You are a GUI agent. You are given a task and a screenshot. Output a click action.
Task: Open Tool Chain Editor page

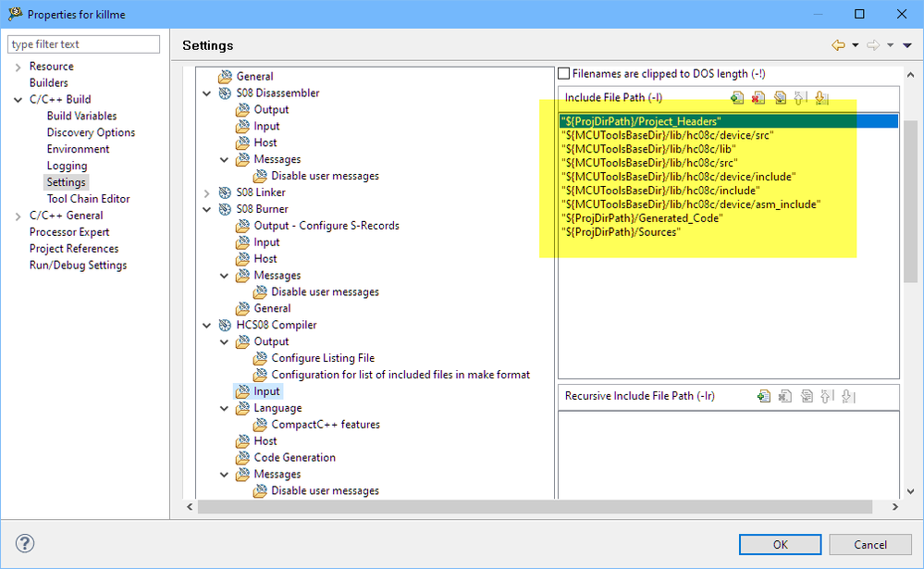coord(89,199)
